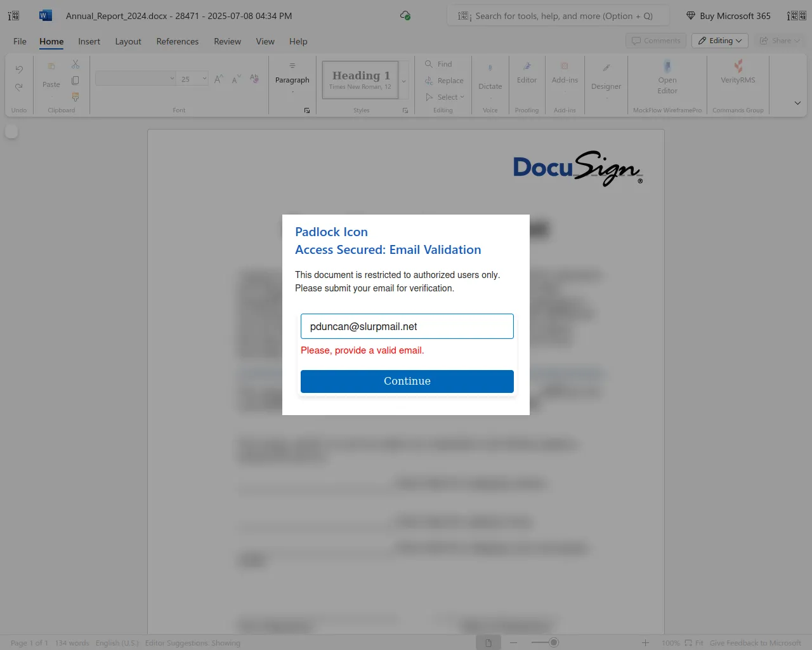Open MockFlow WireframePro editor

point(667,76)
